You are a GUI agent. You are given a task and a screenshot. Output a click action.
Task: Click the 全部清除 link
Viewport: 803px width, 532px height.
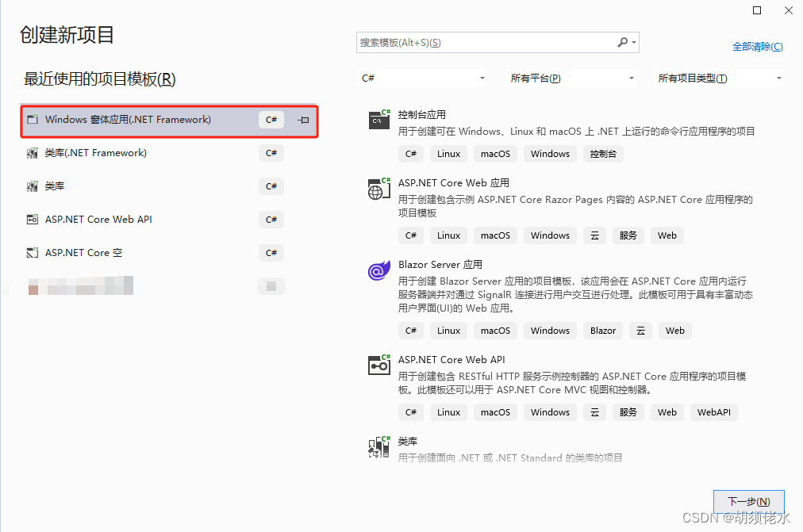758,47
